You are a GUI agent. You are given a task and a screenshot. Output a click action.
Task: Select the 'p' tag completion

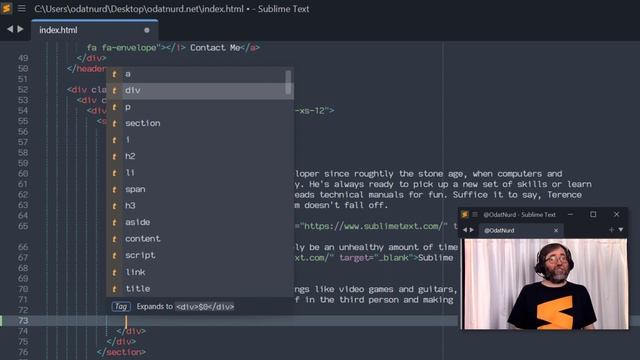[200, 107]
